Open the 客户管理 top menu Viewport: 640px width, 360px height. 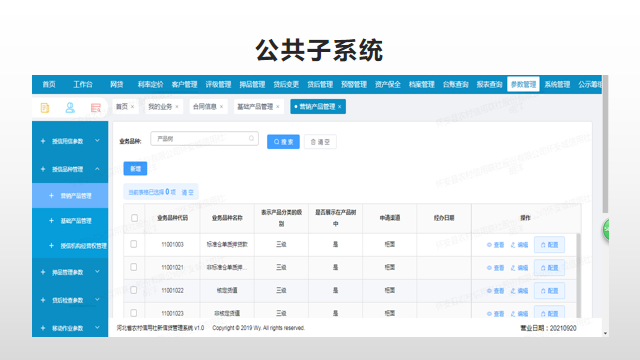(x=184, y=84)
